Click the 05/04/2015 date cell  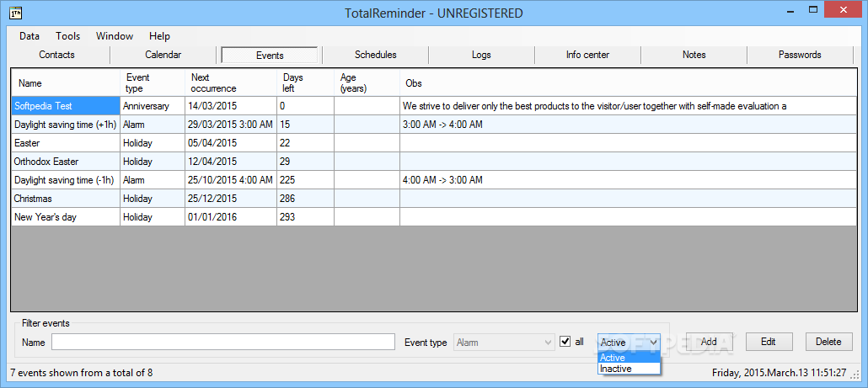tap(232, 143)
